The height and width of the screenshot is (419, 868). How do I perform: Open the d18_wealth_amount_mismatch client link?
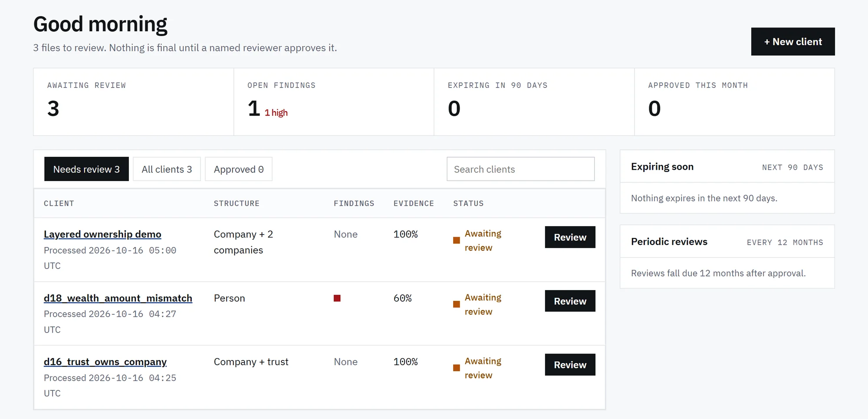click(x=118, y=298)
